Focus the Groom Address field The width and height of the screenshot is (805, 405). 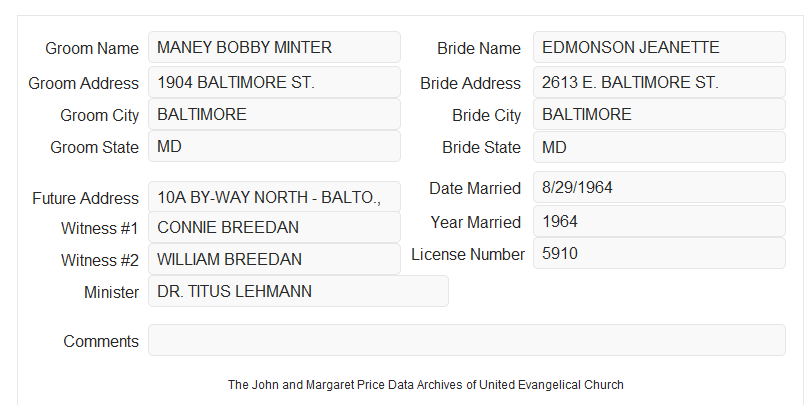pyautogui.click(x=274, y=82)
